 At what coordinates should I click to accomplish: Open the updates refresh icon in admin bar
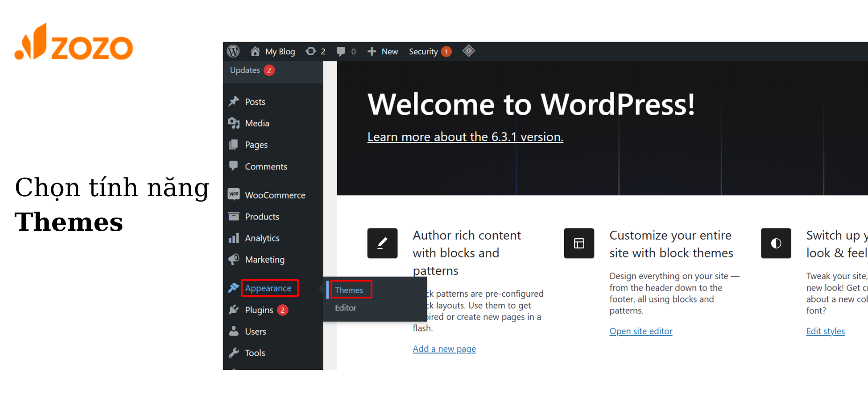tap(311, 51)
